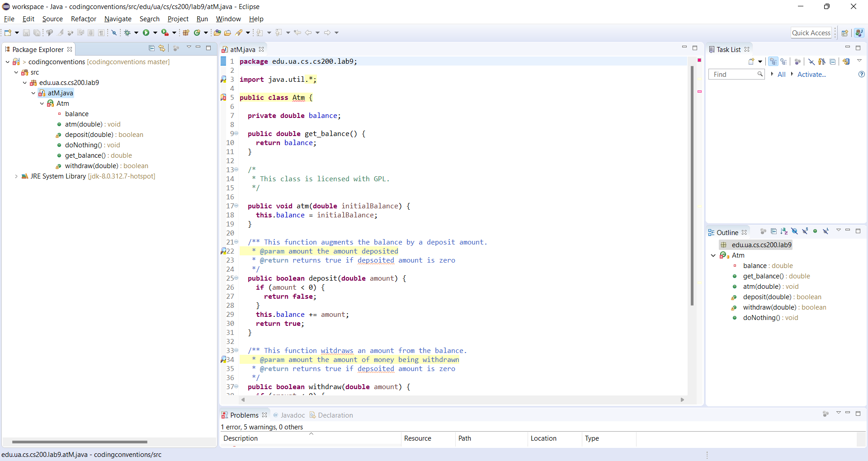
Task: Open the Refactor menu
Action: [x=83, y=19]
